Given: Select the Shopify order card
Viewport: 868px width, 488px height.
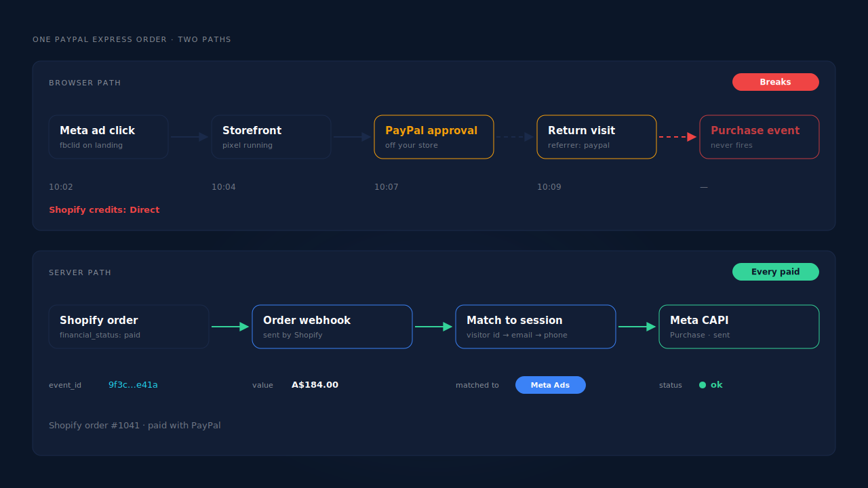Looking at the screenshot, I should tap(129, 327).
